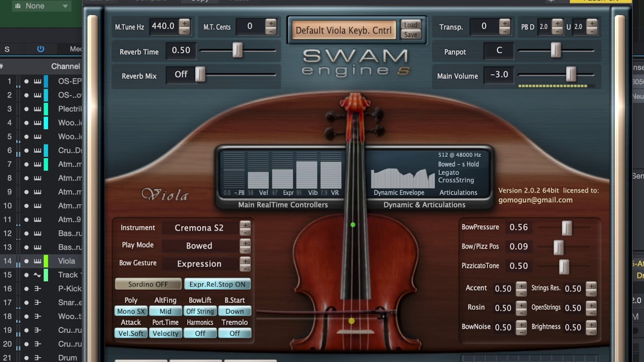Open the Attack Vel.Soft selector

tap(131, 333)
